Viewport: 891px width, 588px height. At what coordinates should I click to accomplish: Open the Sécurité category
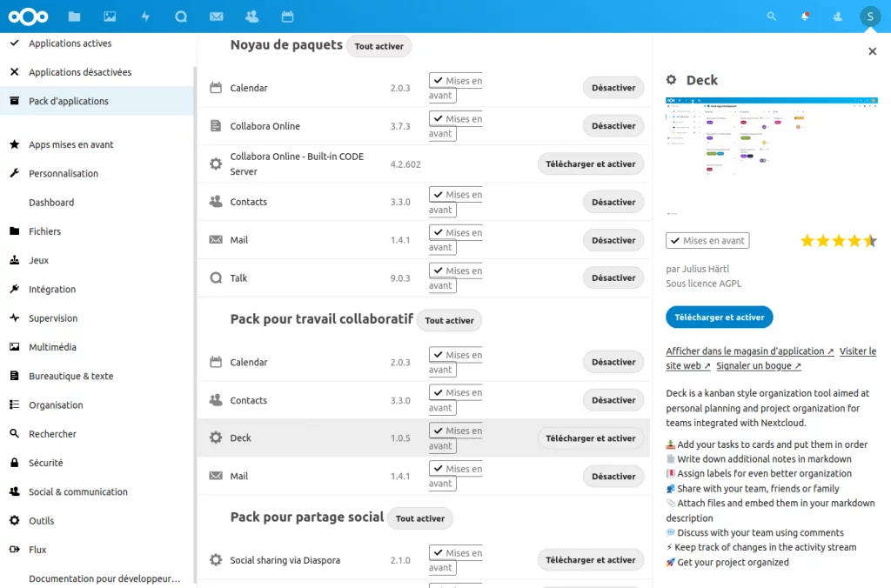pos(97,463)
